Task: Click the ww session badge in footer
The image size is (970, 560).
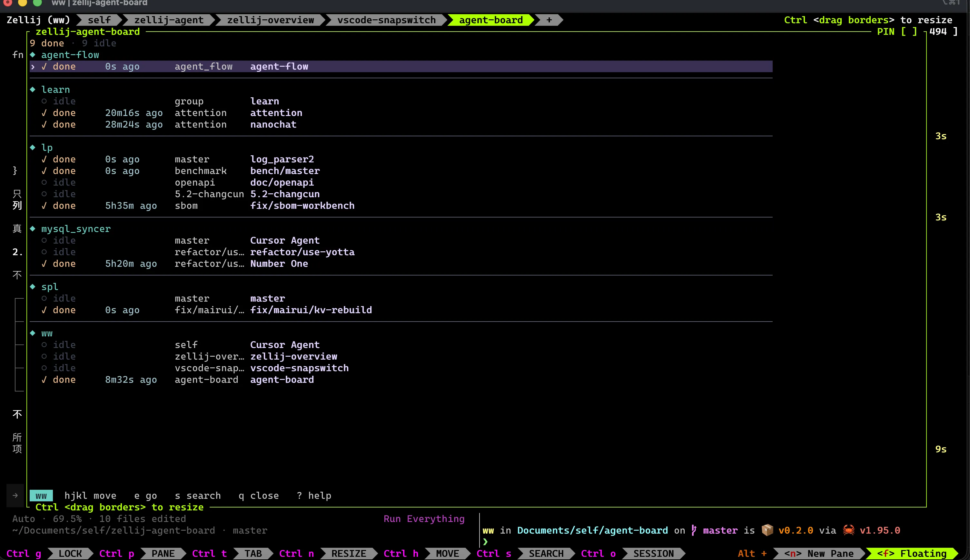Action: [x=41, y=496]
